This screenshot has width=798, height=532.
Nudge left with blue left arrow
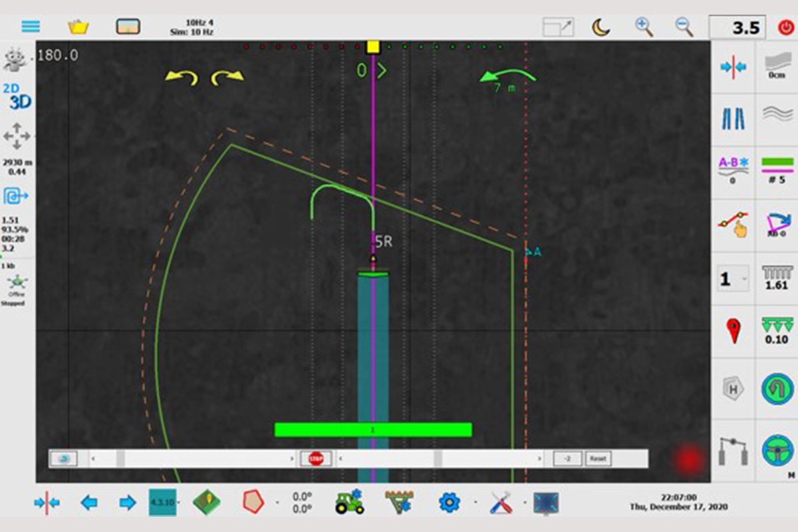[88, 503]
